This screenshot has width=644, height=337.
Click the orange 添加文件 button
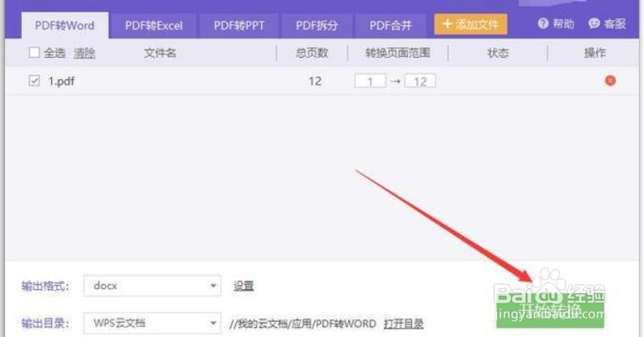[x=471, y=24]
